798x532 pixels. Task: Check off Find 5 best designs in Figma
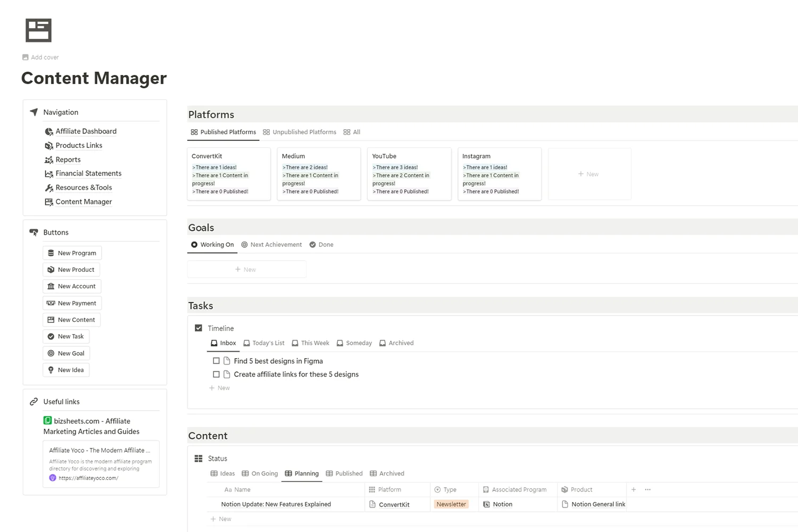(217, 361)
